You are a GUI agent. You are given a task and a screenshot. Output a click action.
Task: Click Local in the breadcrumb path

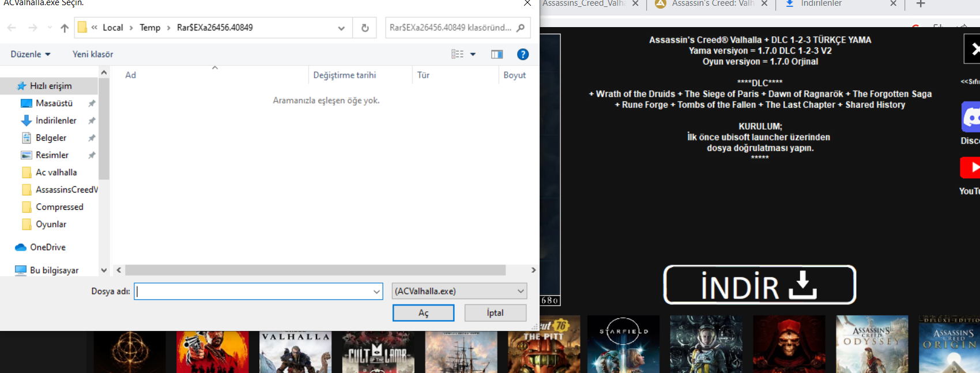112,28
